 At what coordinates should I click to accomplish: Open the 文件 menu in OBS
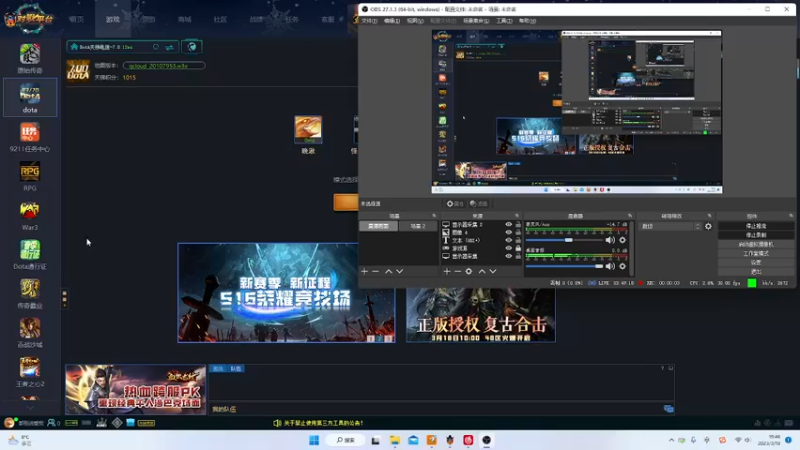(369, 21)
